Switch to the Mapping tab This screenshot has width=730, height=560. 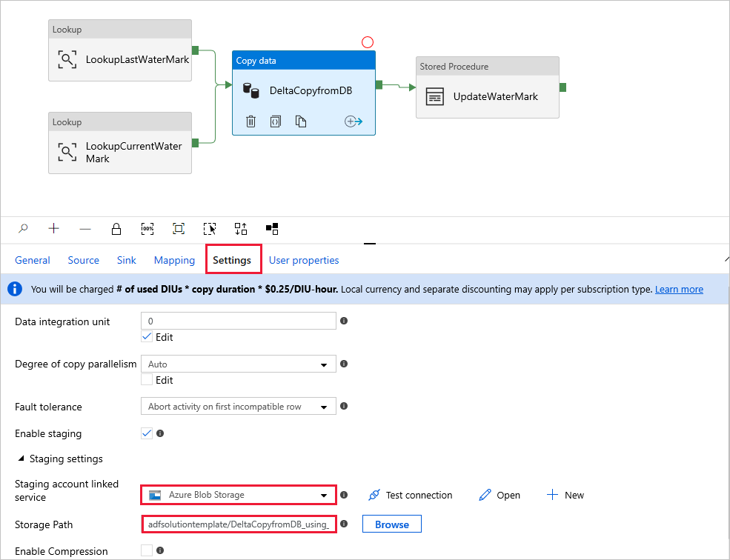pos(174,260)
